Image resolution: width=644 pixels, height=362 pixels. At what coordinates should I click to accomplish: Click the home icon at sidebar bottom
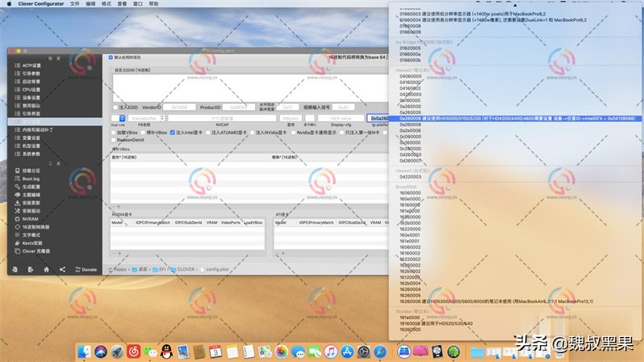tap(47, 269)
